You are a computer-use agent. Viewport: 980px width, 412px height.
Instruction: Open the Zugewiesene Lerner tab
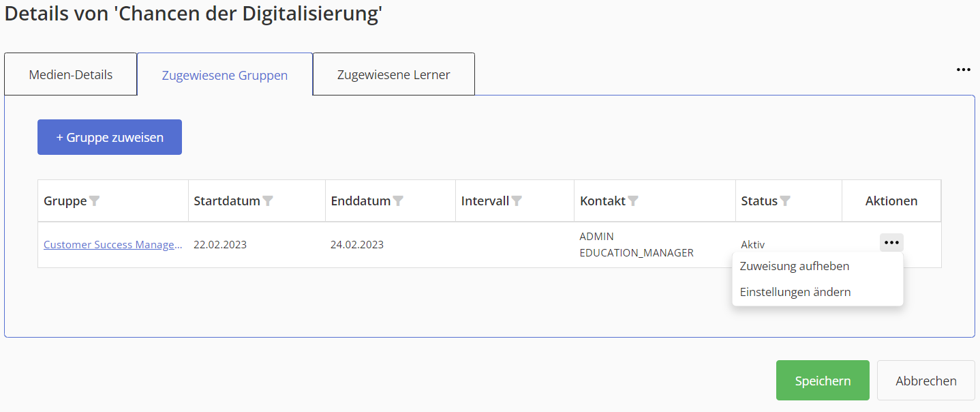click(393, 74)
